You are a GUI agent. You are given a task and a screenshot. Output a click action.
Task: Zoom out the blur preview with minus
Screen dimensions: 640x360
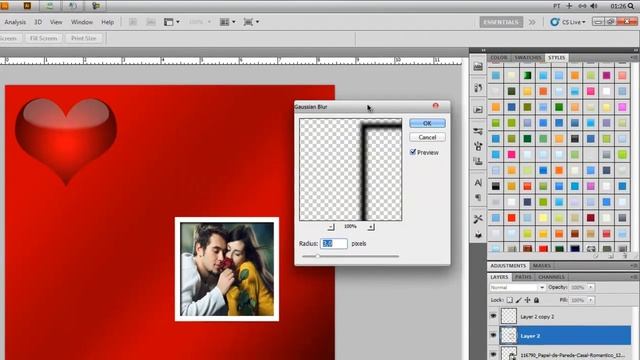331,227
